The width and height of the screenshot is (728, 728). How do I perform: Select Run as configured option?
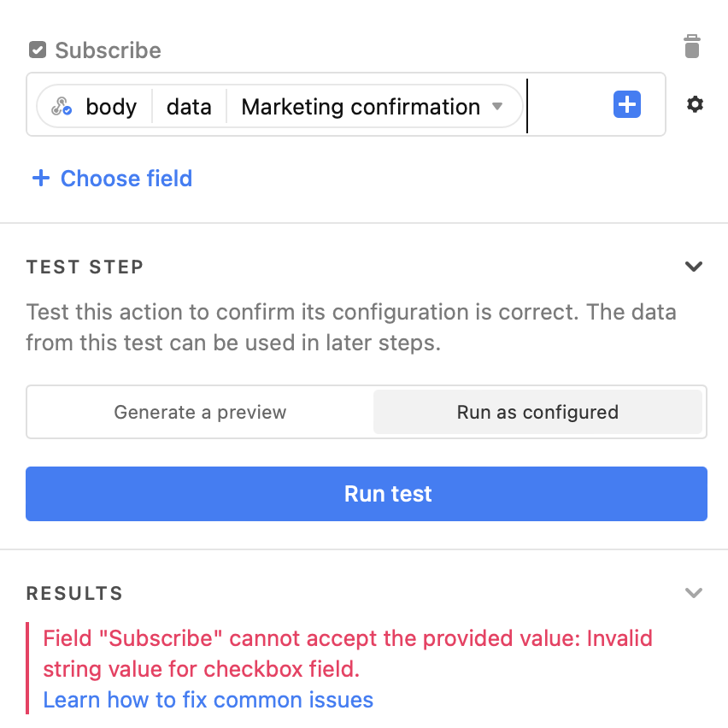pyautogui.click(x=537, y=412)
